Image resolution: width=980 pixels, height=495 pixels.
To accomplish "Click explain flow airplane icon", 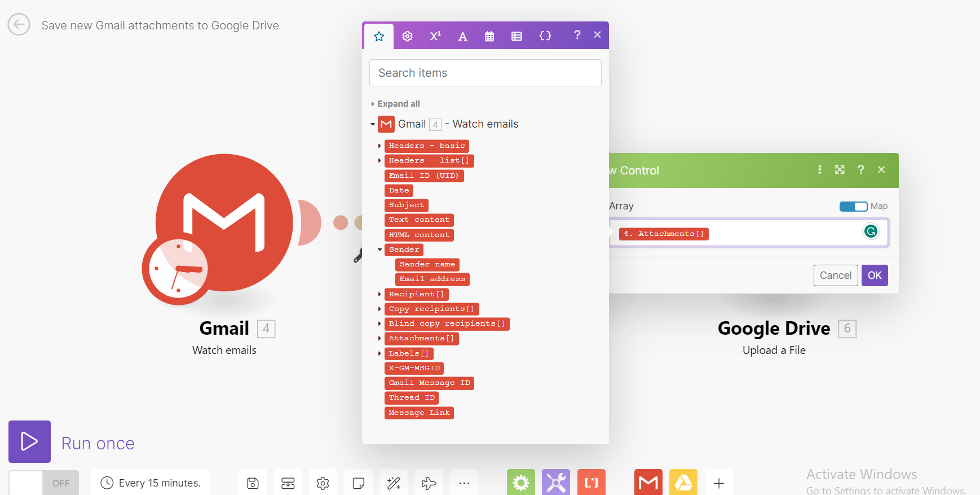I will pos(429,483).
